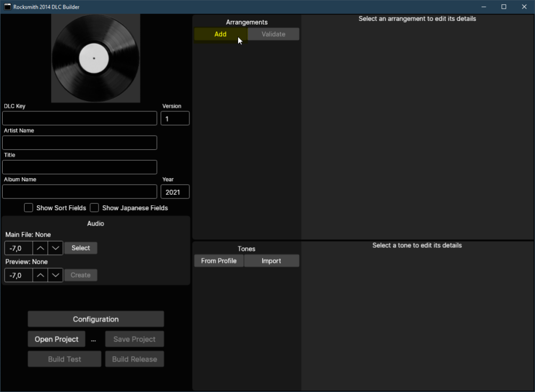Enable the Show Sort Fields checkbox
This screenshot has width=535, height=392.
click(x=29, y=208)
